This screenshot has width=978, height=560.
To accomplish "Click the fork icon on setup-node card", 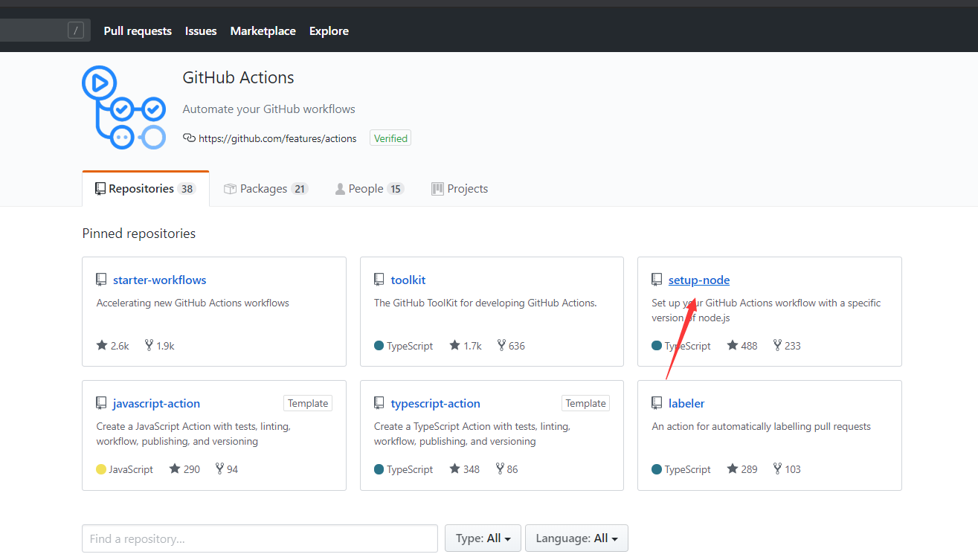I will (x=777, y=345).
